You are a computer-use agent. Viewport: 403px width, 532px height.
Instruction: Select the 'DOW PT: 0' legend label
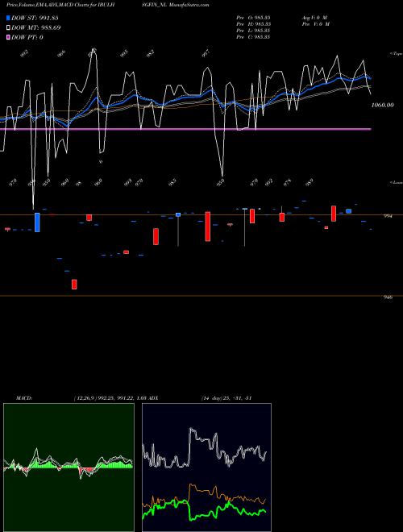(x=27, y=37)
